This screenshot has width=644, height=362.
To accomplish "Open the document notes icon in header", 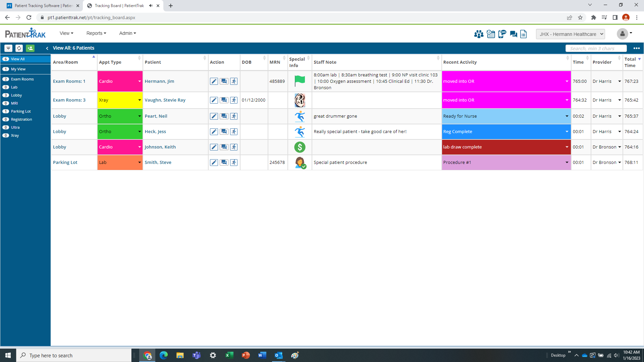I will (523, 34).
